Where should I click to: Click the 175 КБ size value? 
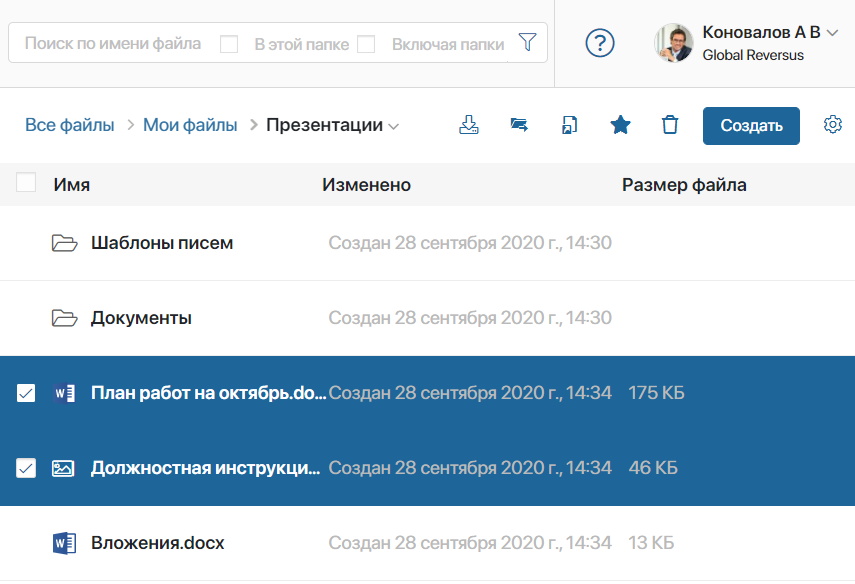point(656,393)
